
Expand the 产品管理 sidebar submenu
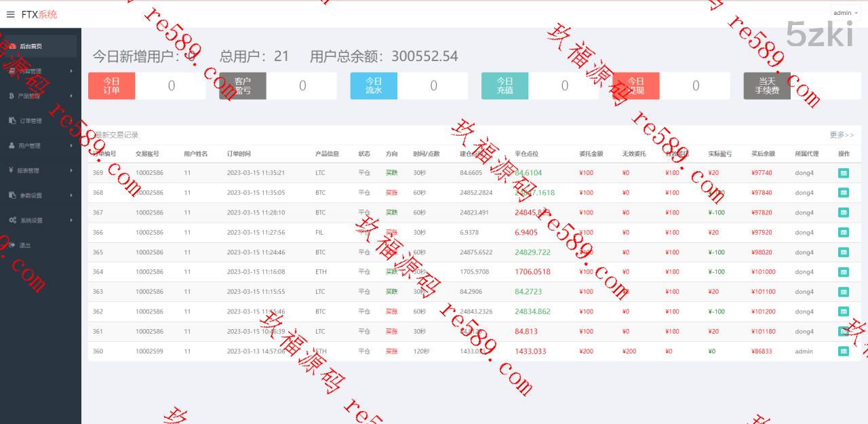pos(71,96)
